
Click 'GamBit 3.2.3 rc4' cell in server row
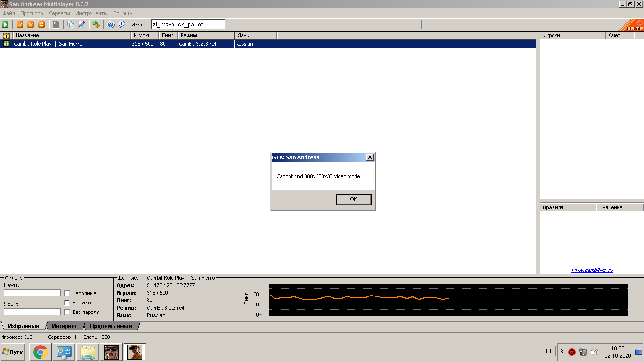tap(206, 44)
